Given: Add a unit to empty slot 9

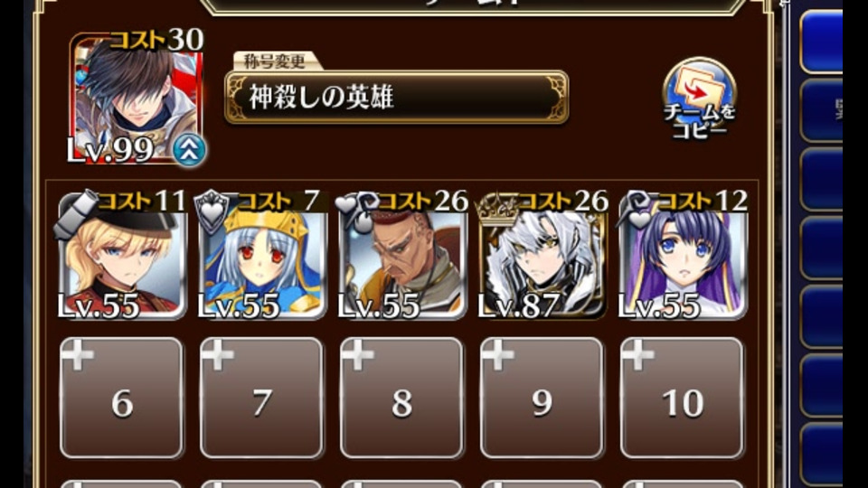Looking at the screenshot, I should 542,398.
